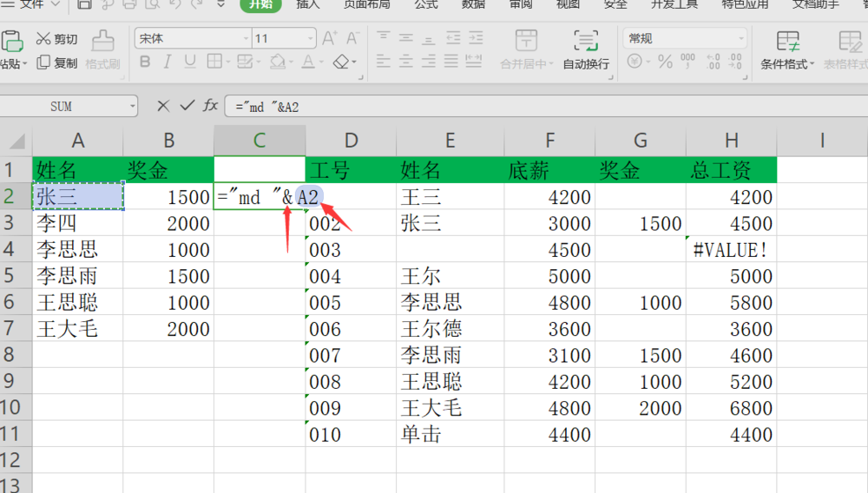Click the 自动换行 wrap text button
This screenshot has height=493, width=868.
pos(586,50)
